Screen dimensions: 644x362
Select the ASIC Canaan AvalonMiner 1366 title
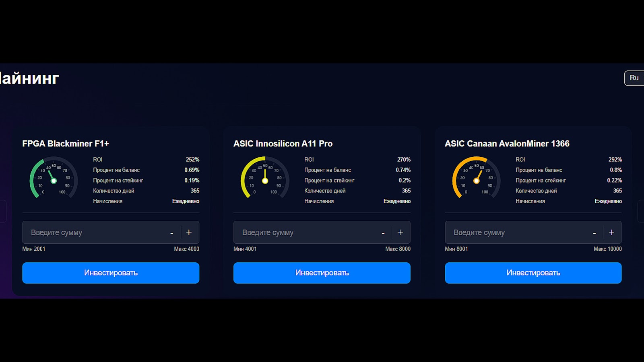[507, 144]
